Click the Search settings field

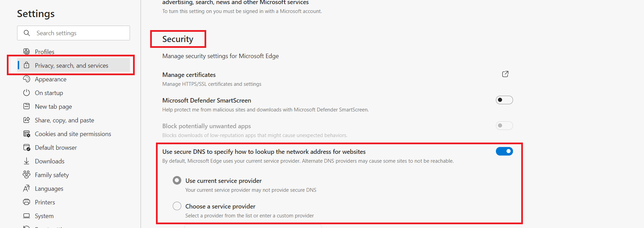point(74,33)
